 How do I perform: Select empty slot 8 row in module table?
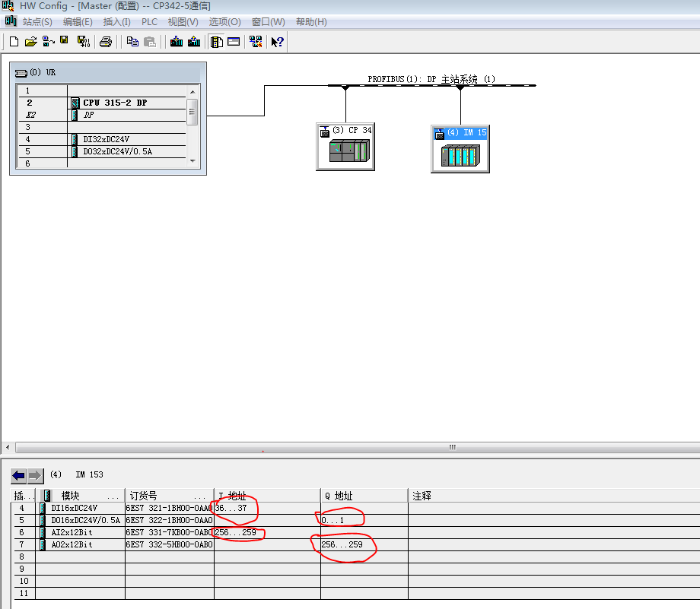(x=355, y=557)
